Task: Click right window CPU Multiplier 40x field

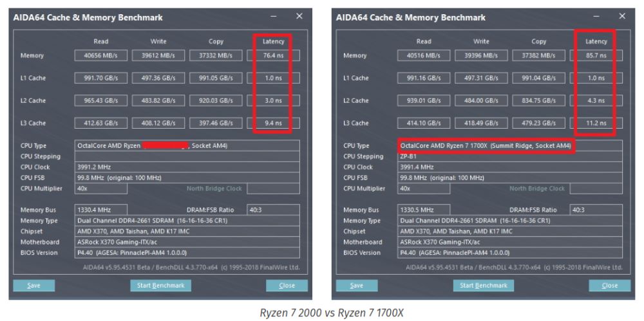Action: click(424, 188)
